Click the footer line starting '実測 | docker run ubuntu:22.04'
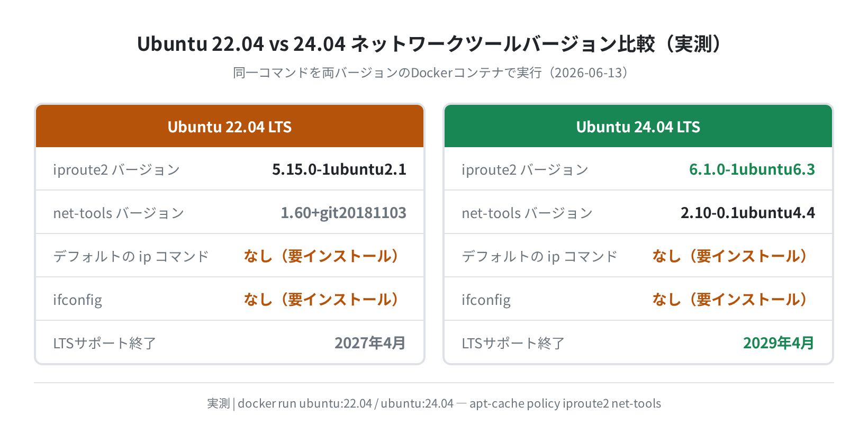This screenshot has width=868, height=433. click(434, 403)
